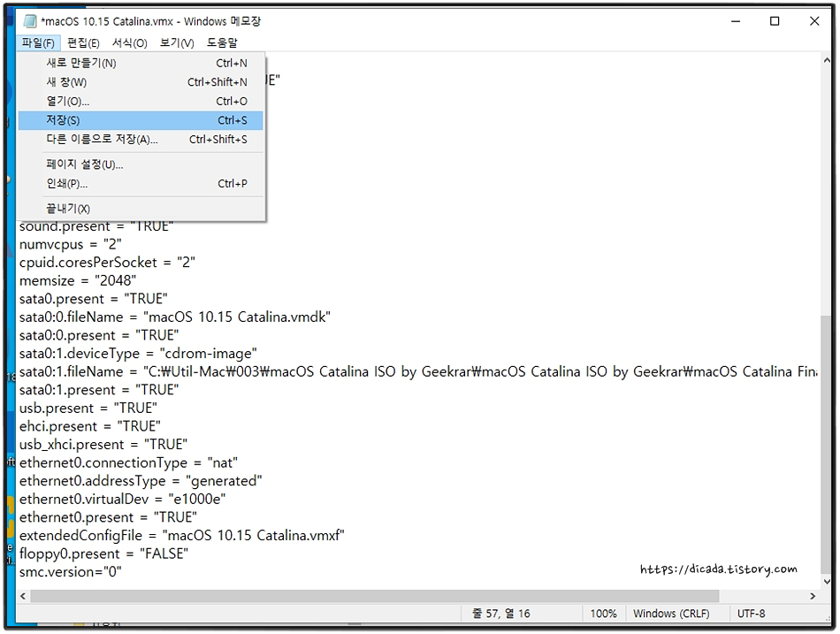
Task: Click sata0:1.present = "TRUE" line
Action: (99, 390)
